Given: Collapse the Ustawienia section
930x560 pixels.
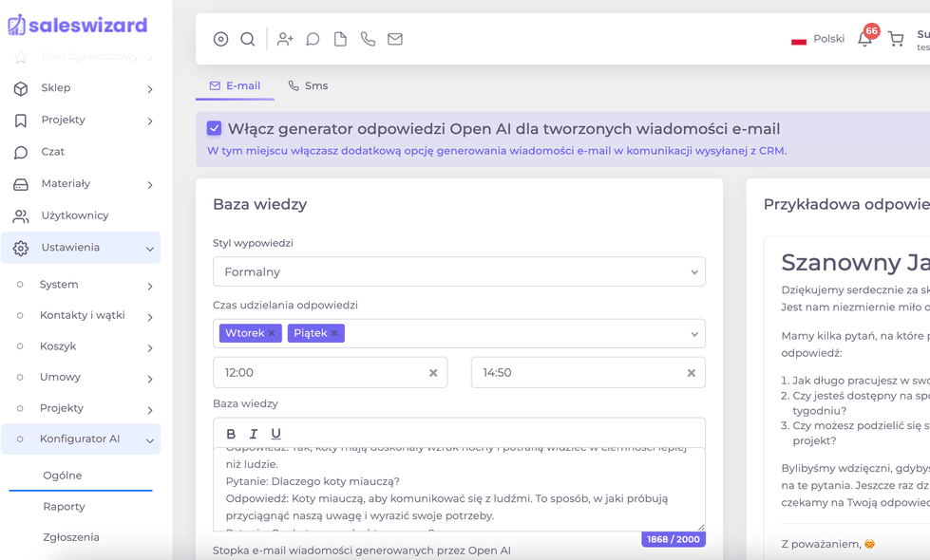Looking at the screenshot, I should click(x=150, y=250).
